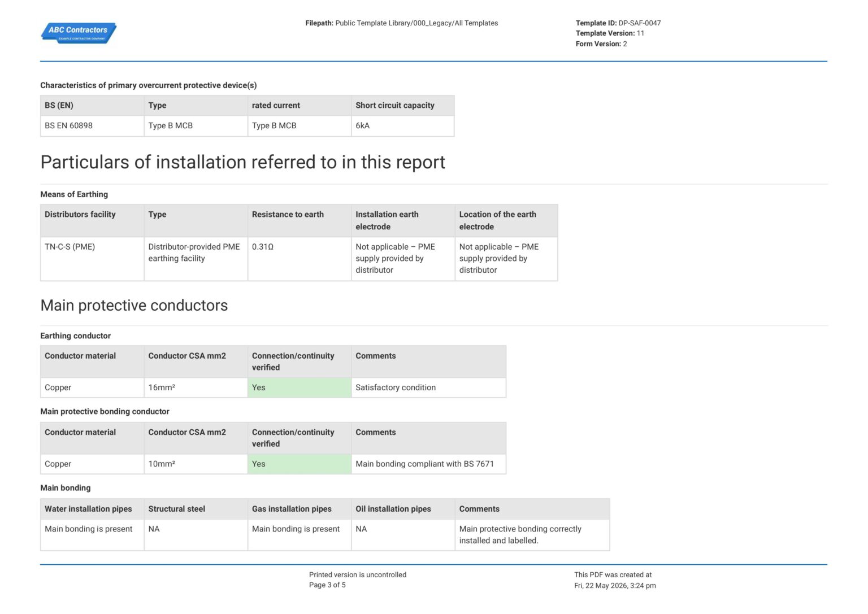Click the green Yes cell for earthing conductor

pos(299,388)
